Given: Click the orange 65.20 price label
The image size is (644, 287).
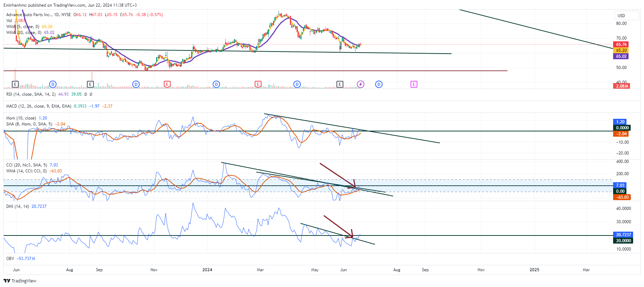Looking at the screenshot, I should coord(621,50).
